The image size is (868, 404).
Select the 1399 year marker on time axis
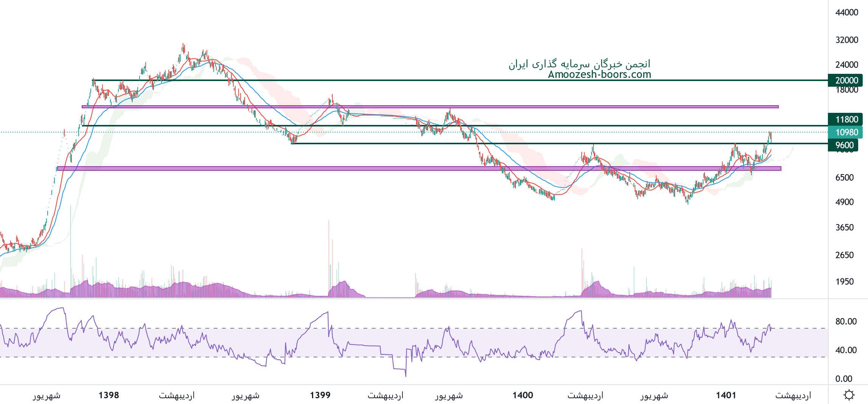(x=320, y=395)
